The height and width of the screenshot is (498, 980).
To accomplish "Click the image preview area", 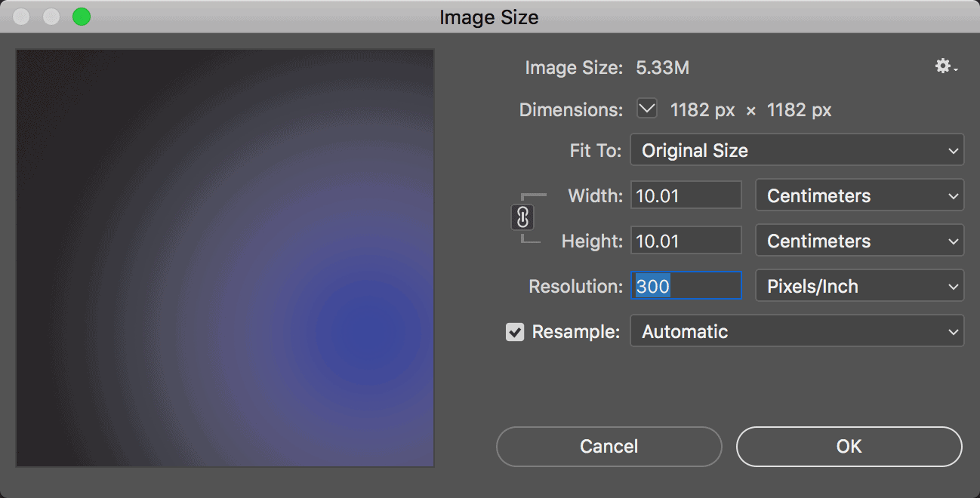I will [x=225, y=258].
